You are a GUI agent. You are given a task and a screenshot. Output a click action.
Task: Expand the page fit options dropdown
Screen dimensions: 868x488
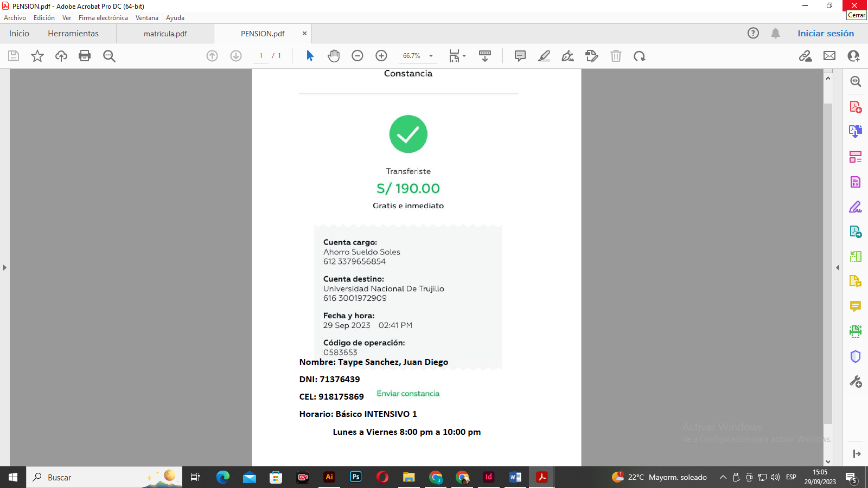coord(464,56)
